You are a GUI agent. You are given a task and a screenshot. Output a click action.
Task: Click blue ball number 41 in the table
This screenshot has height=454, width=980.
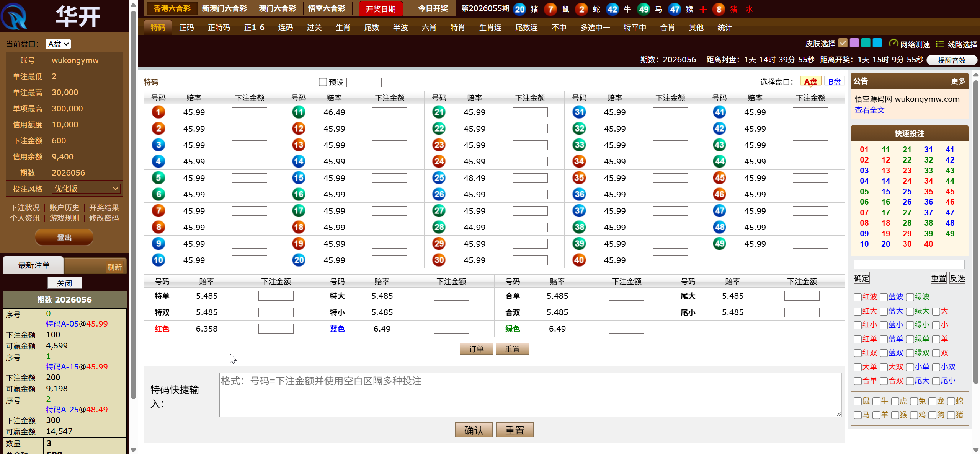click(719, 112)
